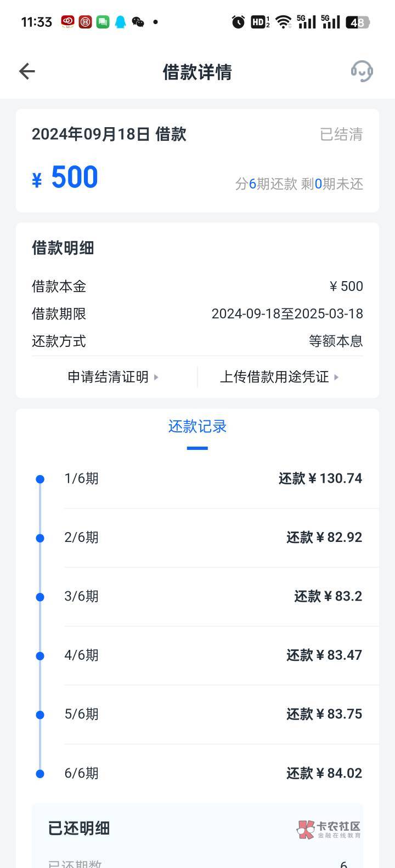Image resolution: width=395 pixels, height=868 pixels.
Task: Tap the battery indicator icon
Action: click(358, 22)
